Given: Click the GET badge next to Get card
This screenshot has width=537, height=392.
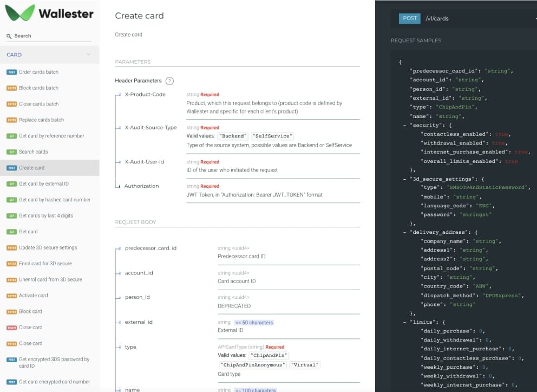Looking at the screenshot, I should [12, 231].
